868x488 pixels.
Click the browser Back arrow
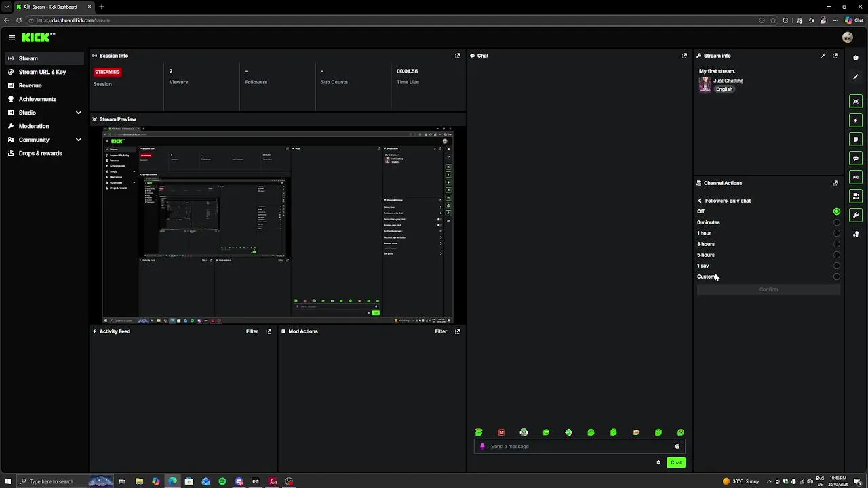click(x=7, y=20)
